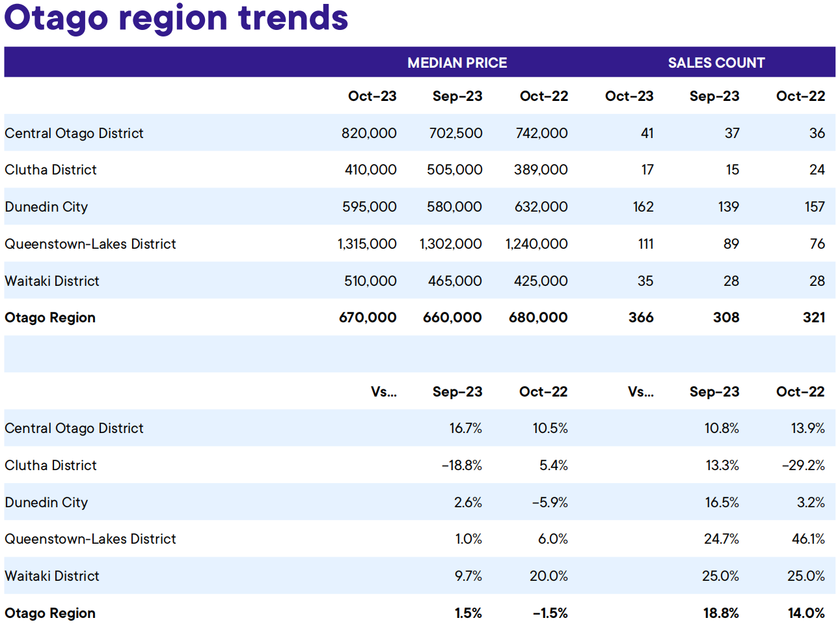840x629 pixels.
Task: Click "Clutha District" label in top table
Action: (51, 169)
